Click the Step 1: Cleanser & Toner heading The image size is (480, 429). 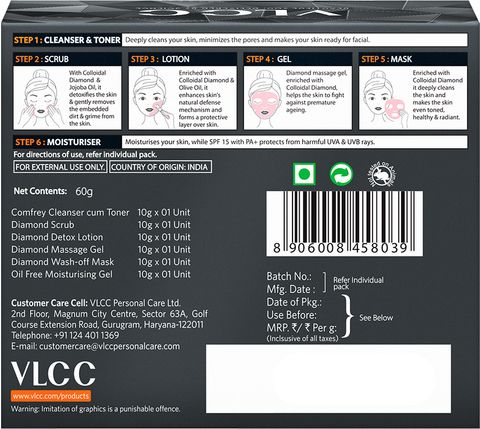[67, 40]
